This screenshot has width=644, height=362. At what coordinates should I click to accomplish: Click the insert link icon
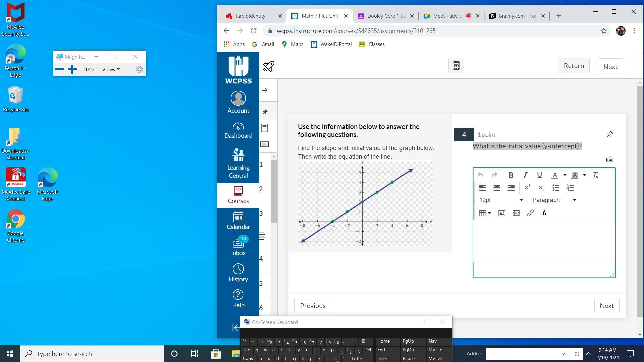click(x=530, y=213)
